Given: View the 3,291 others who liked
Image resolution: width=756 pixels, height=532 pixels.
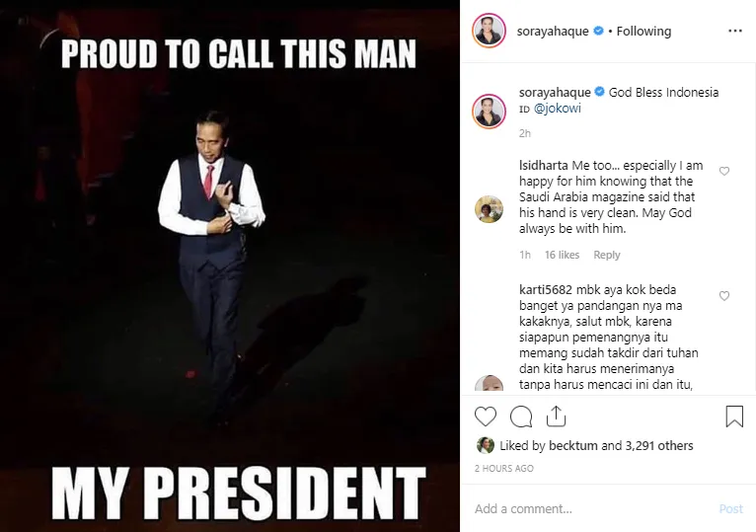Looking at the screenshot, I should coord(659,446).
